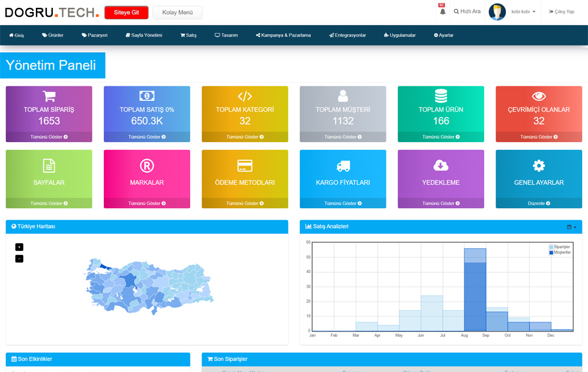Click the gear icon in Genel Ayarlar

(x=539, y=166)
